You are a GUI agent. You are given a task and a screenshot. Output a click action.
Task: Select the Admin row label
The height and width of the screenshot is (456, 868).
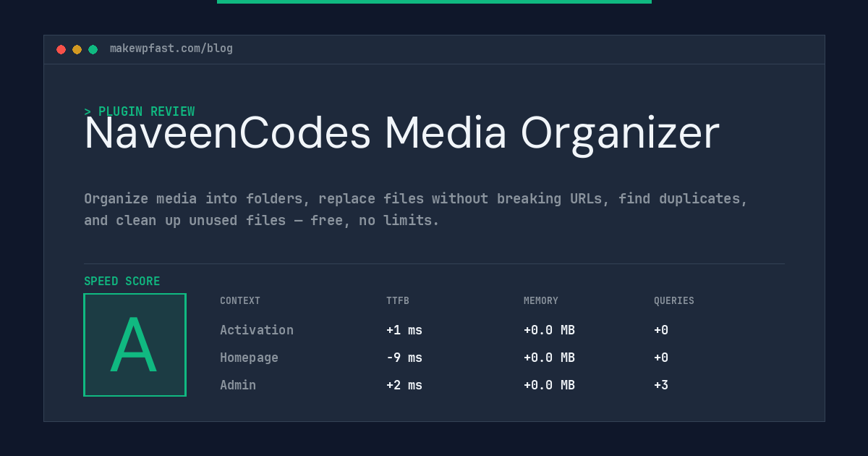pyautogui.click(x=238, y=385)
